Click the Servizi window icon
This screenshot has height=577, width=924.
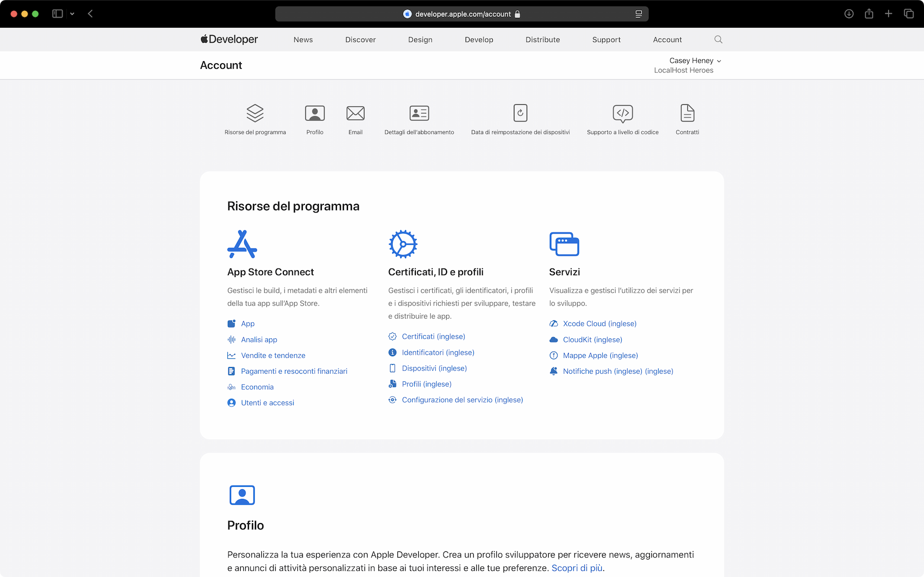(564, 244)
